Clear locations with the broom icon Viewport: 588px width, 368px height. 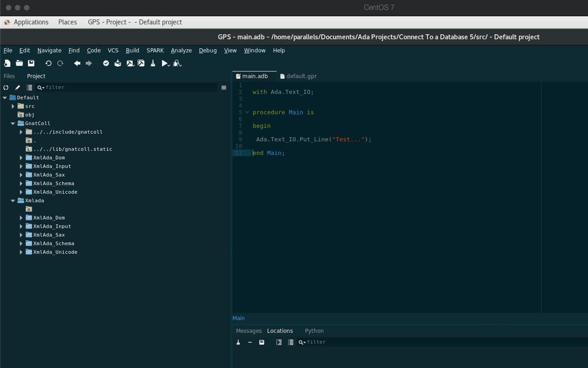pos(238,342)
